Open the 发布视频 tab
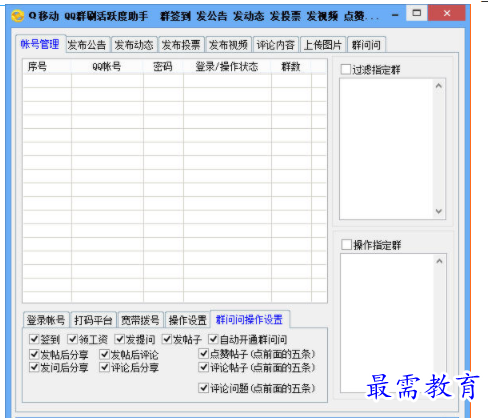 click(228, 45)
